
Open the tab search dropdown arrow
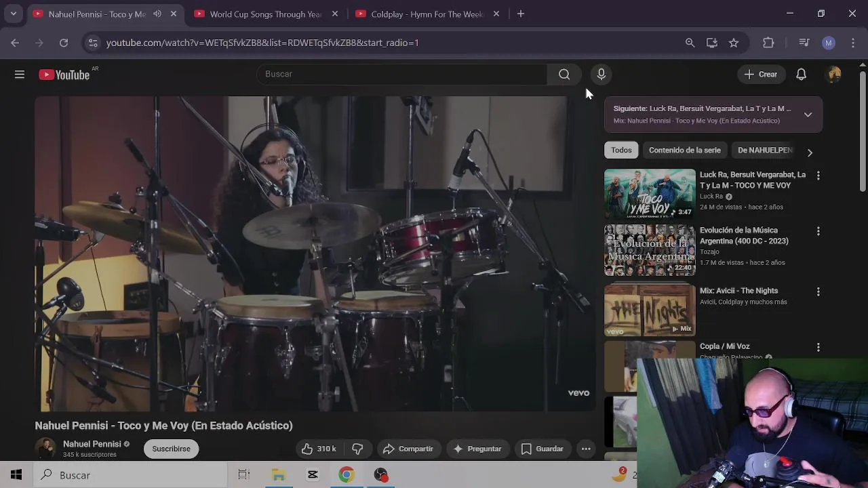click(13, 14)
